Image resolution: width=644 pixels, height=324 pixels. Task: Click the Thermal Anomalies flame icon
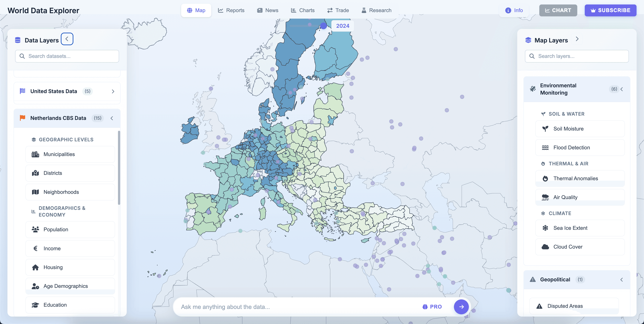coord(545,178)
